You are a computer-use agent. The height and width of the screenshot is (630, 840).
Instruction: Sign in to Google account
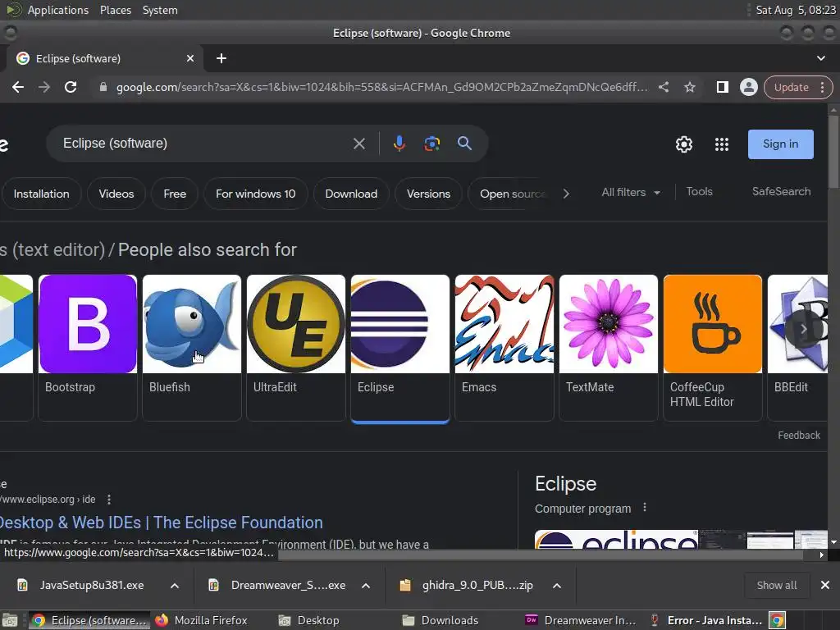point(781,144)
